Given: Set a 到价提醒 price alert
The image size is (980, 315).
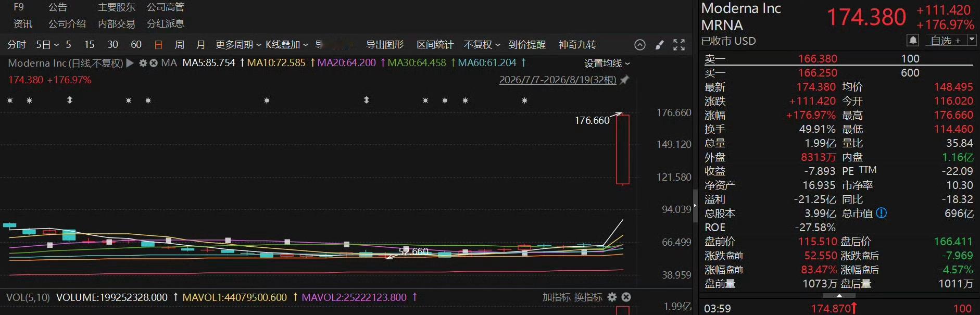Looking at the screenshot, I should [527, 45].
